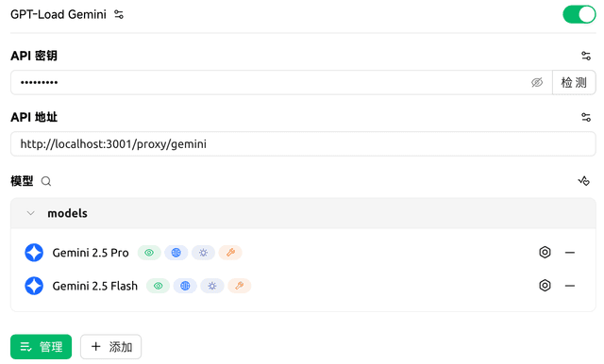
Task: Collapse the models group chevron
Action: coord(31,213)
